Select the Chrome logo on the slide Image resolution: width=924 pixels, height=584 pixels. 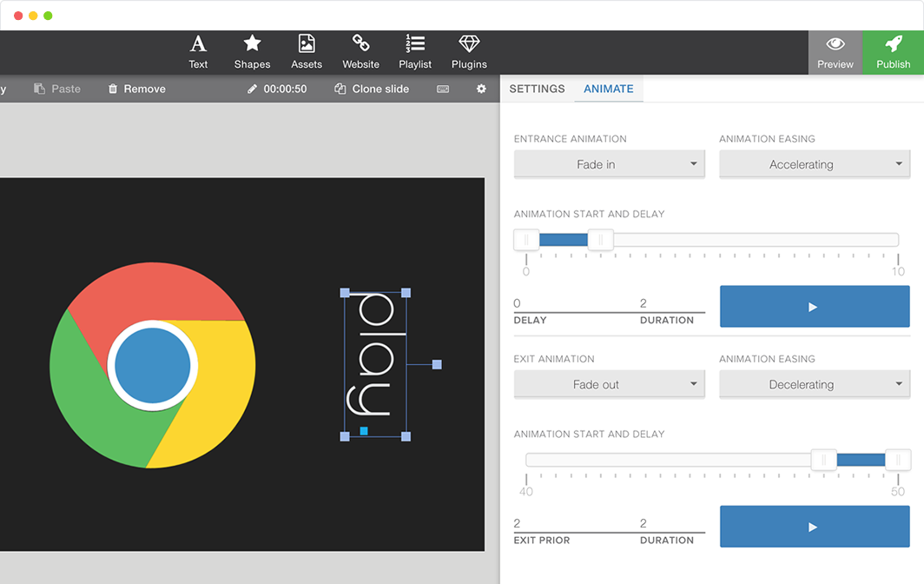tap(153, 365)
